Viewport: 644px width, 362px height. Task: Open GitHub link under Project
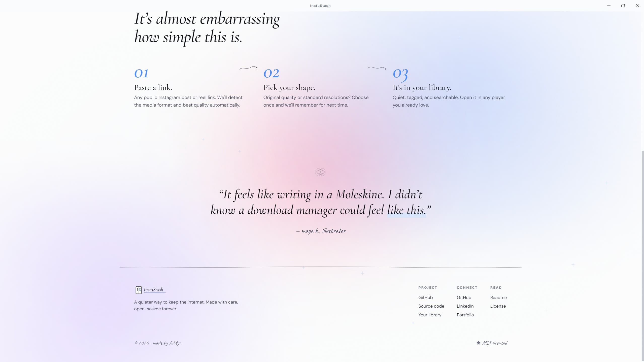pyautogui.click(x=425, y=298)
